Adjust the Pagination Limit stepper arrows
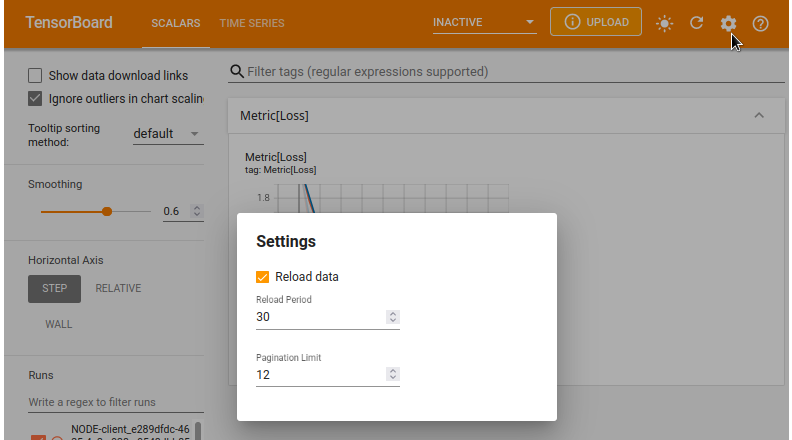792x440 pixels. pyautogui.click(x=393, y=375)
